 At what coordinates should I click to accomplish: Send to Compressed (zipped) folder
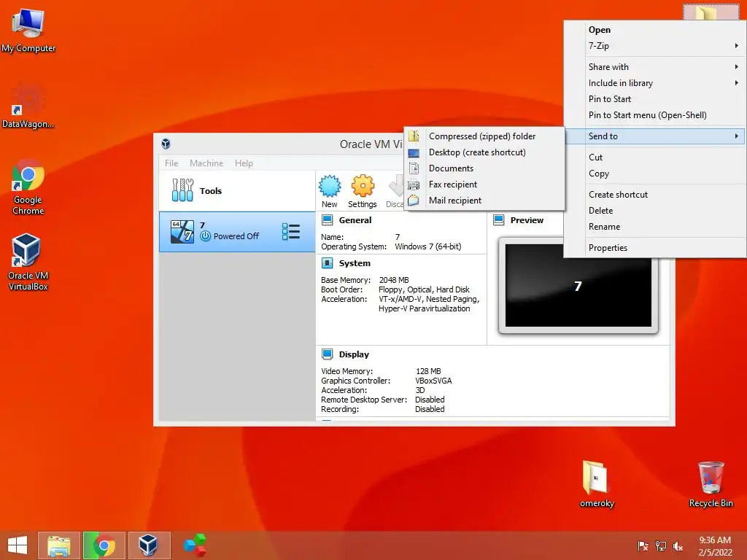point(484,136)
